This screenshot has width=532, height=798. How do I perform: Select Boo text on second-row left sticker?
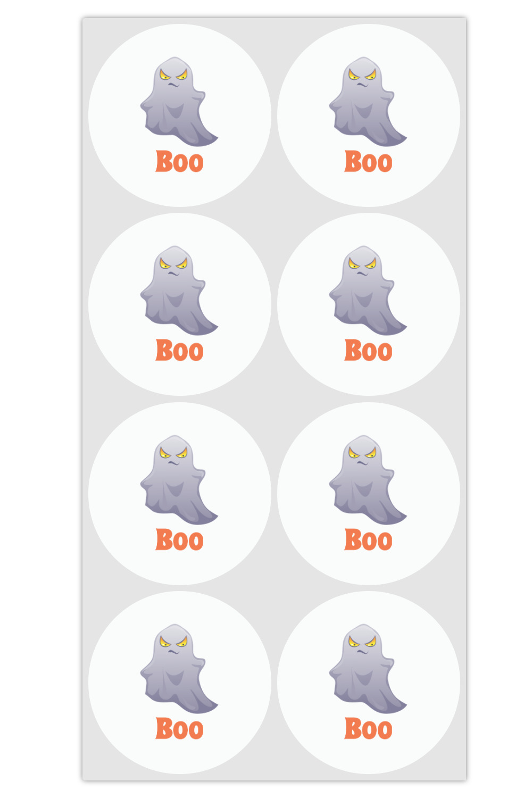tap(179, 350)
